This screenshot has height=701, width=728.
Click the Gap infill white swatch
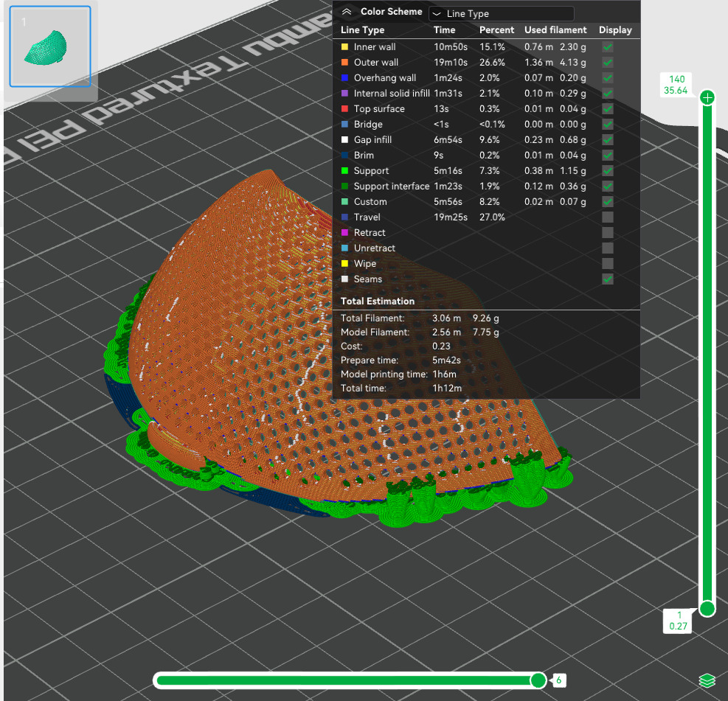click(344, 139)
